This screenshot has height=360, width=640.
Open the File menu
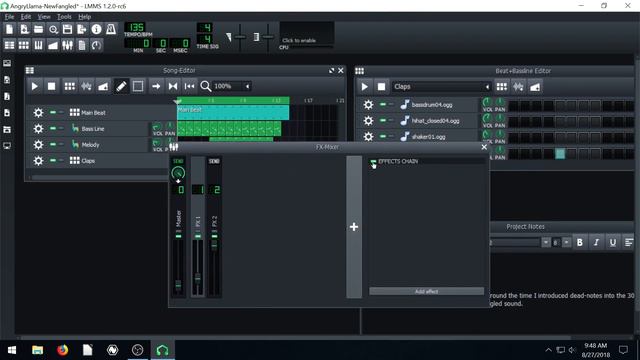[9, 17]
